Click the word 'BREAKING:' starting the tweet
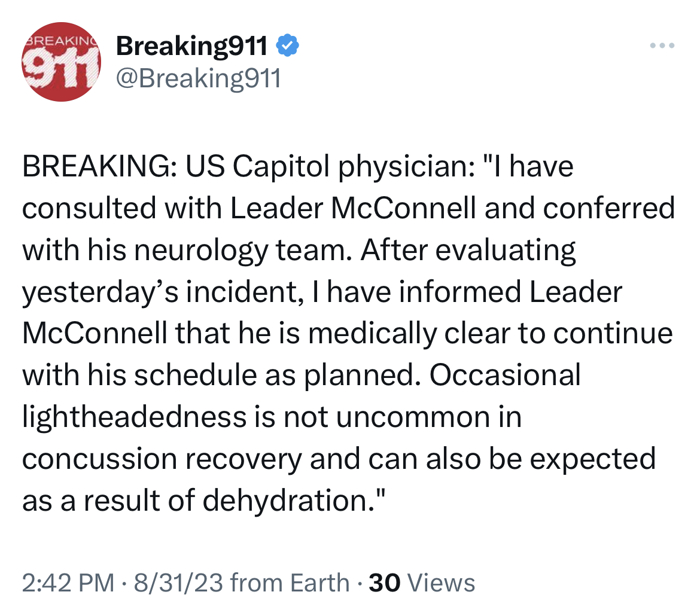Viewport: 700px width, 607px height. pyautogui.click(x=99, y=166)
